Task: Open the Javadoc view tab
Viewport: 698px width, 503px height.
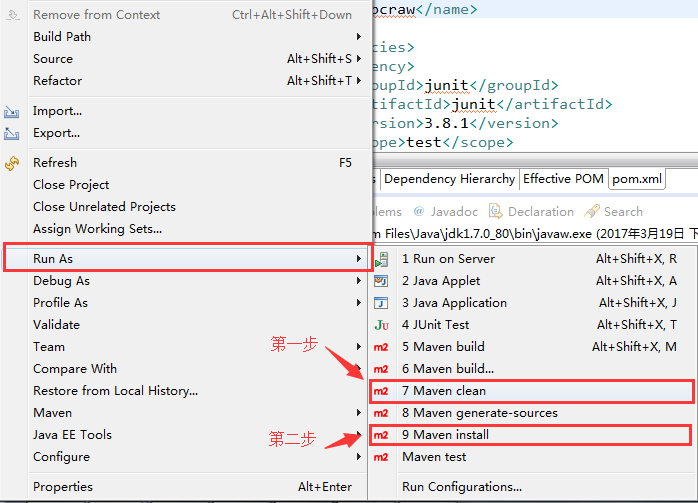Action: pyautogui.click(x=445, y=211)
